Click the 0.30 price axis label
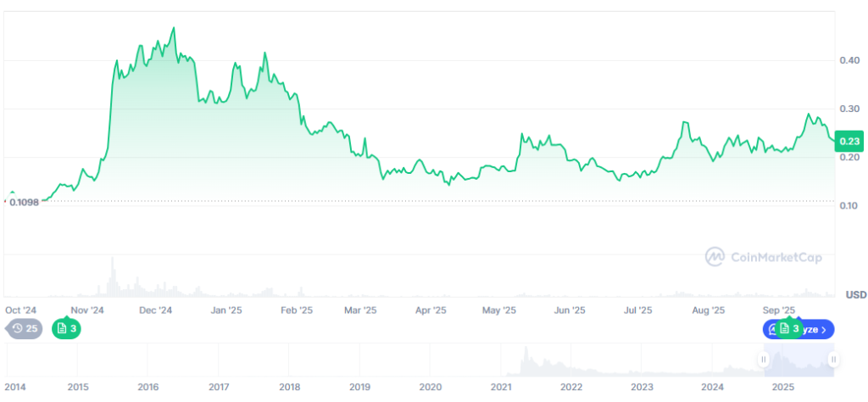Image resolution: width=868 pixels, height=402 pixels. point(848,109)
